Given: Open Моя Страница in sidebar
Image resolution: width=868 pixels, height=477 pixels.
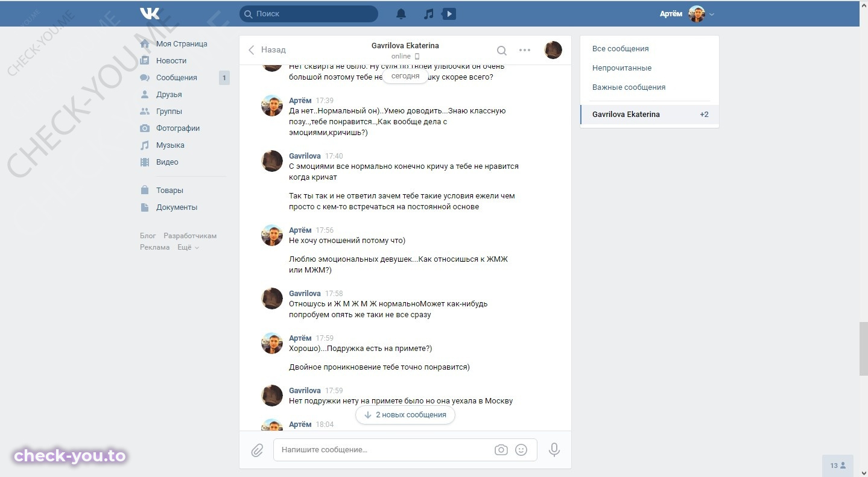Looking at the screenshot, I should [182, 44].
